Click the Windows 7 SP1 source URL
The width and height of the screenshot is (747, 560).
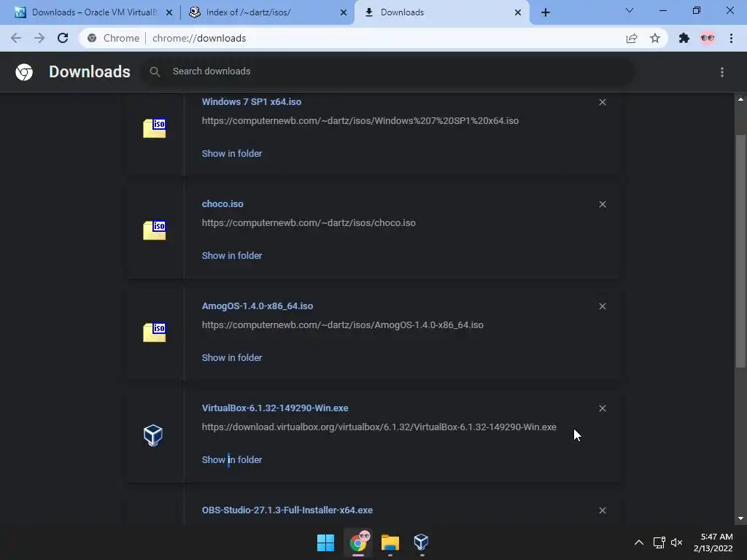360,121
